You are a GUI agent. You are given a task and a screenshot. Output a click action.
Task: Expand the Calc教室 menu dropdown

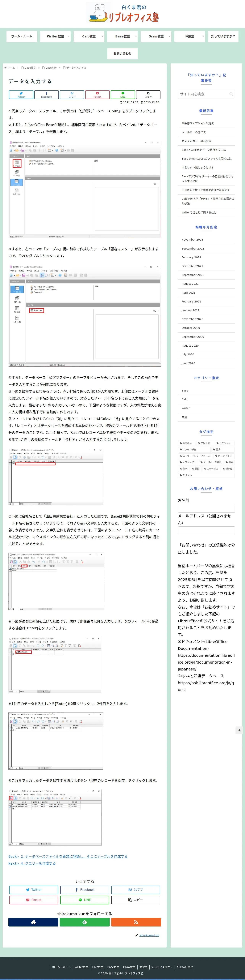(89, 36)
